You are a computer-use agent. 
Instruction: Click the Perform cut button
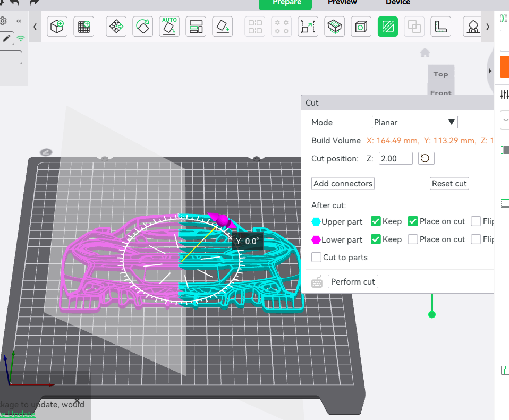pos(353,281)
